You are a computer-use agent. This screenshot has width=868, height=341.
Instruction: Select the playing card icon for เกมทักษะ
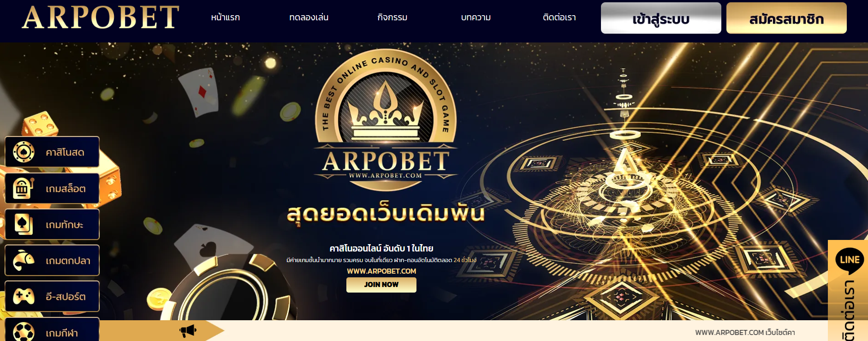pyautogui.click(x=24, y=224)
